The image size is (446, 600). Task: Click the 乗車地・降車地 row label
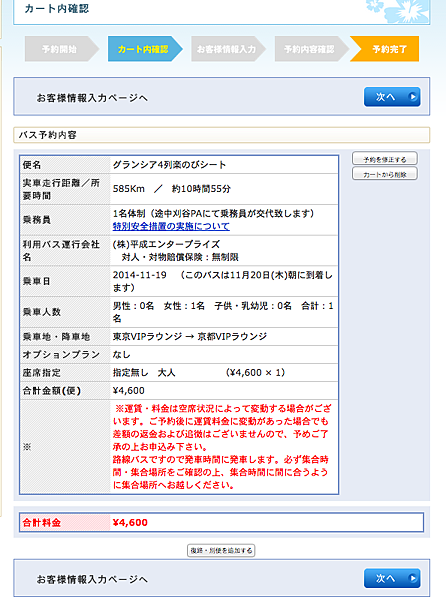56,337
